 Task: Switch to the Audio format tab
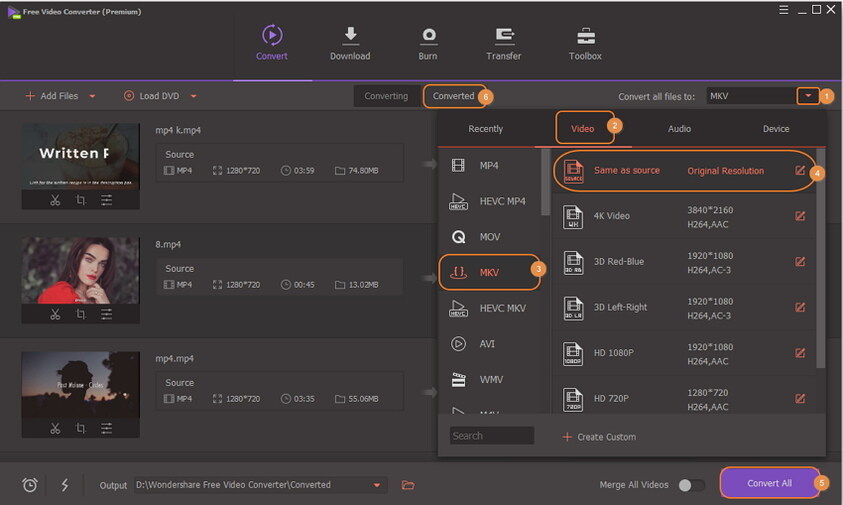click(x=679, y=129)
